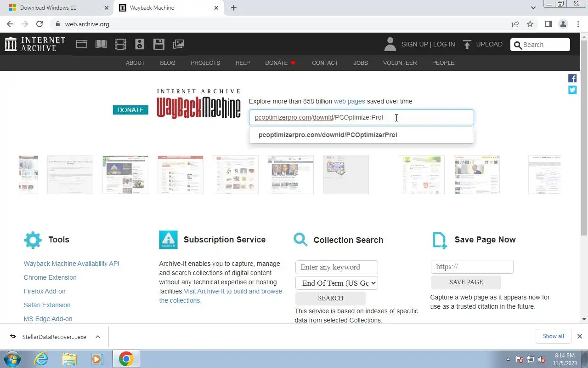This screenshot has height=368, width=588.
Task: Share on Twitter icon
Action: click(x=572, y=90)
